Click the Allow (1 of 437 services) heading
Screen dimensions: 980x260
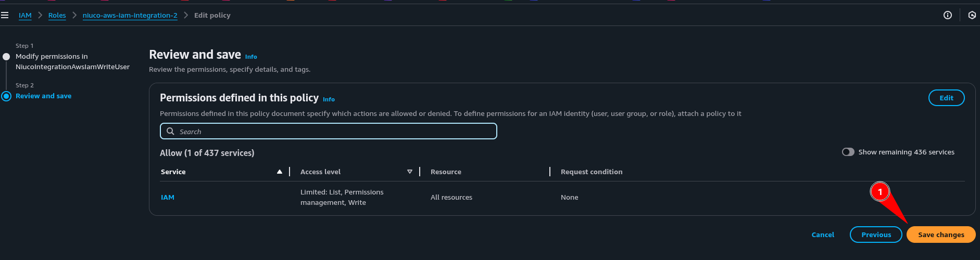click(207, 153)
